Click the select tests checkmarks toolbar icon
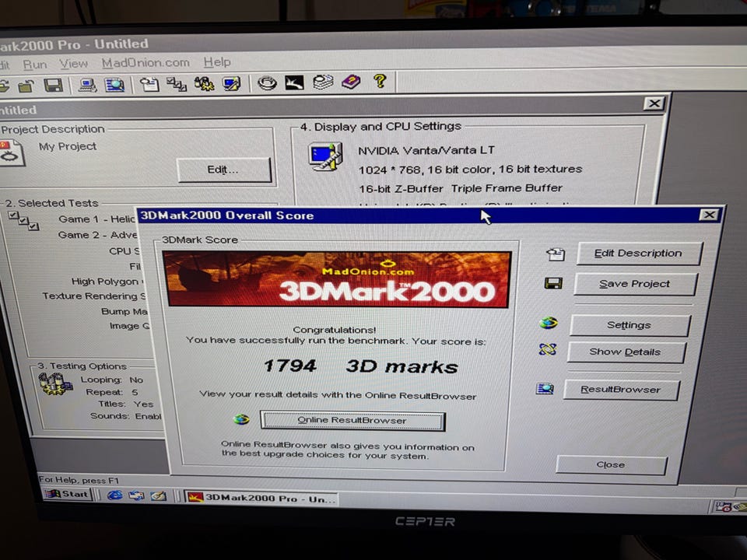 click(177, 84)
